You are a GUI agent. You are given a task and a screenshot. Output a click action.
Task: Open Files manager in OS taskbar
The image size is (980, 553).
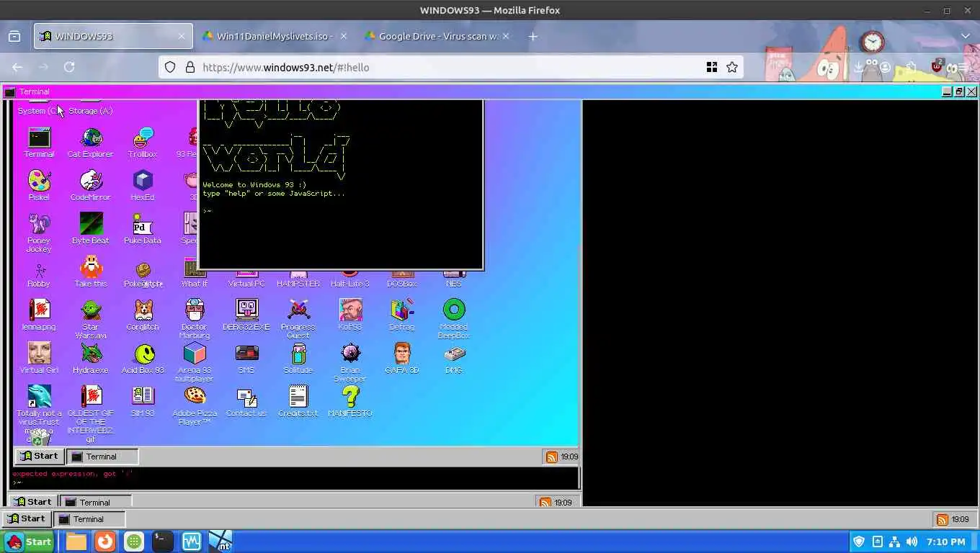[x=76, y=541]
